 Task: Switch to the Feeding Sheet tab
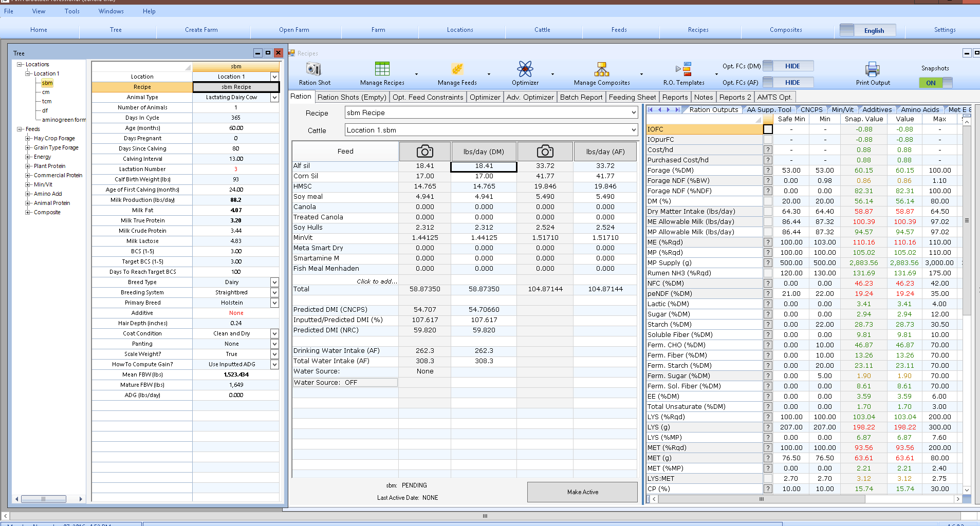632,97
